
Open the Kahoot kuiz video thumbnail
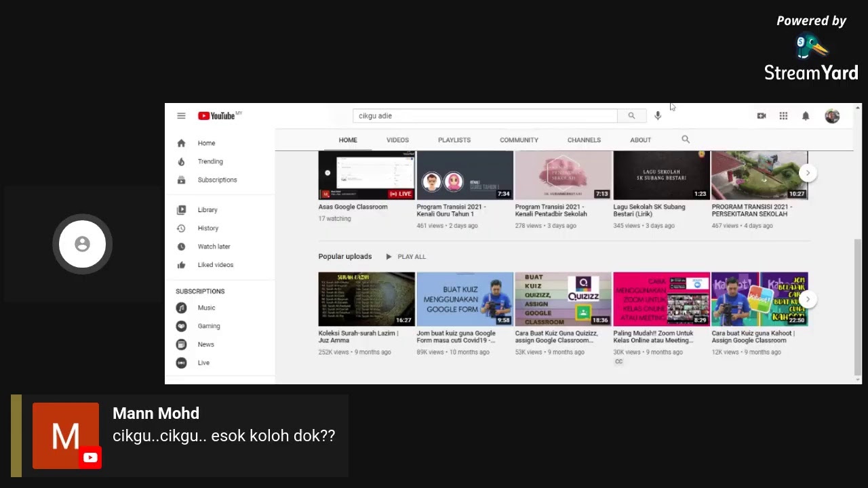(x=760, y=299)
